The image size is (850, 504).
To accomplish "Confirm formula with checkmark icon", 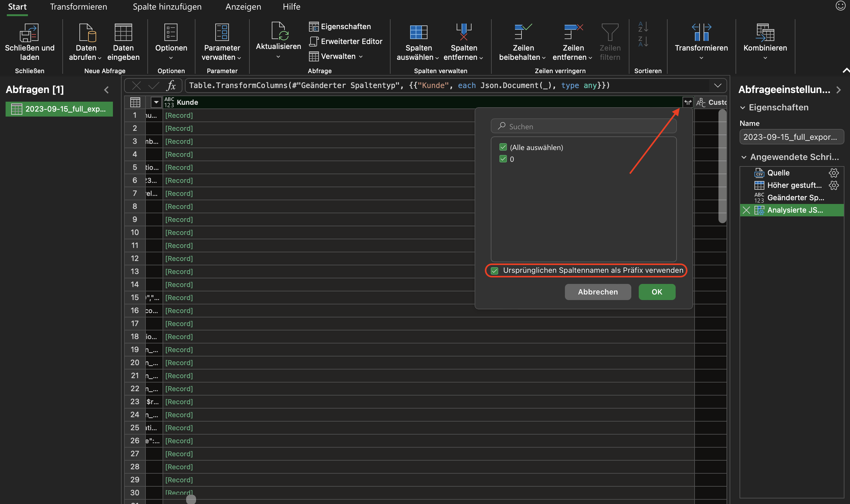I will click(x=154, y=85).
